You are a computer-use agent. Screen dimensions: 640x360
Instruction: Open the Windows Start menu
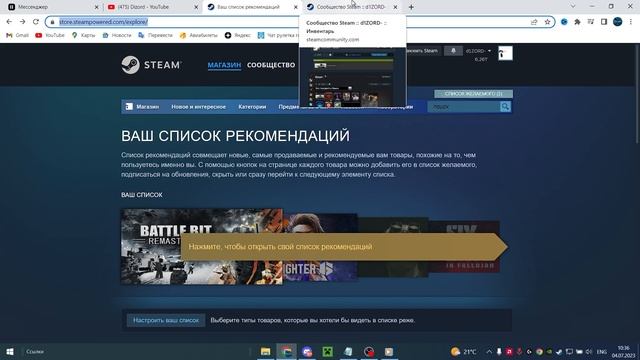click(x=10, y=351)
